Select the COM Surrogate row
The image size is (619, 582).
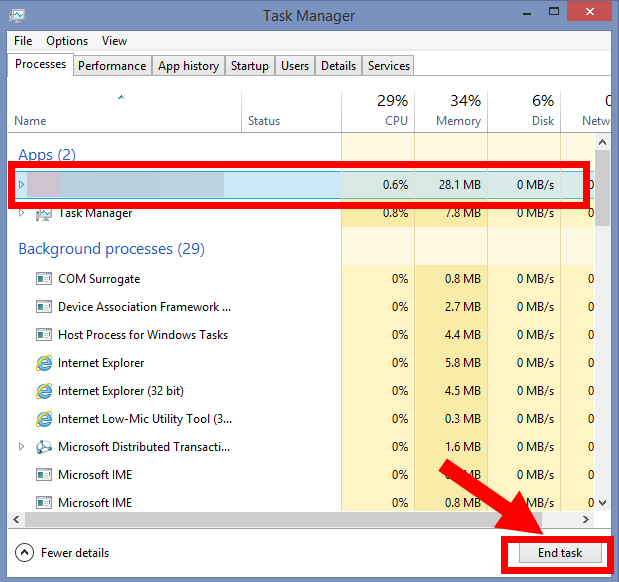301,279
